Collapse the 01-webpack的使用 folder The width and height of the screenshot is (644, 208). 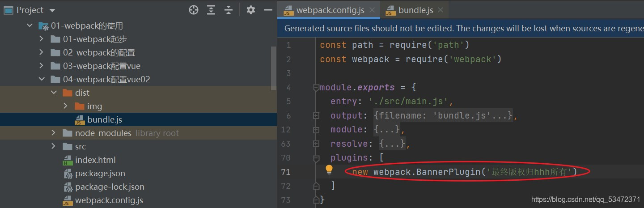coord(30,26)
